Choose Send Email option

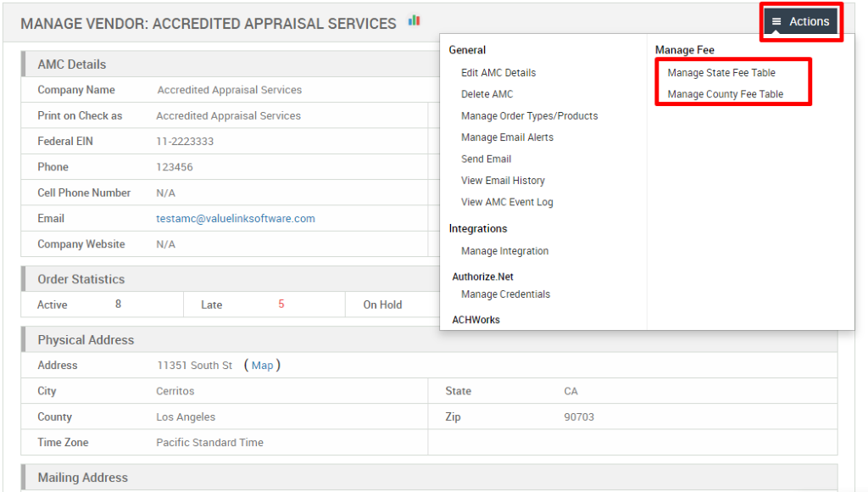(486, 159)
